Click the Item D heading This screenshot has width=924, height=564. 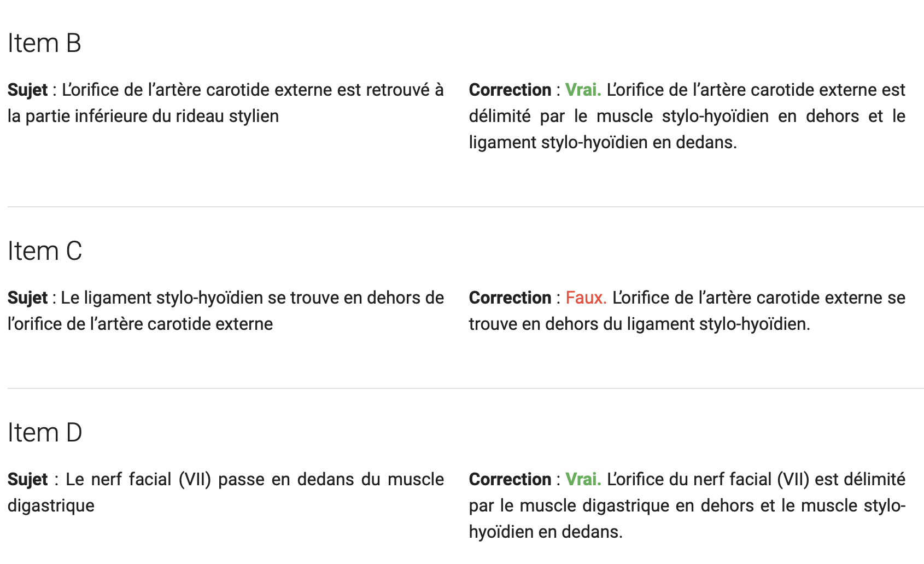click(45, 433)
